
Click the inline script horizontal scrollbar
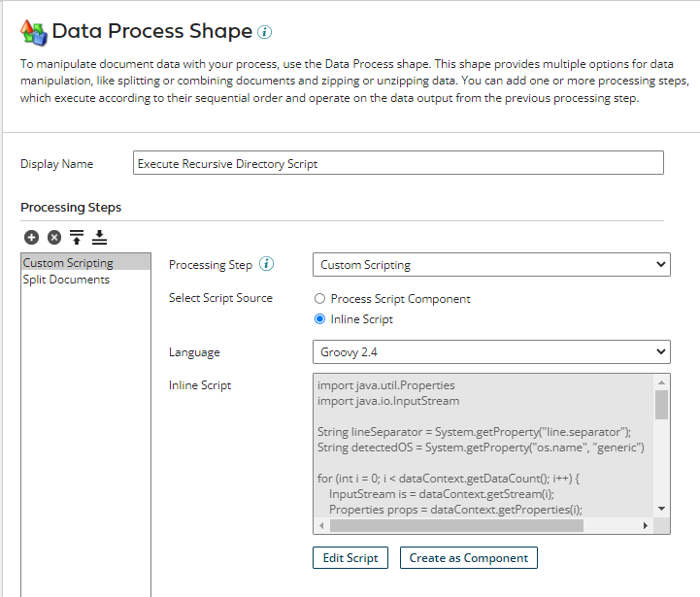click(x=456, y=526)
